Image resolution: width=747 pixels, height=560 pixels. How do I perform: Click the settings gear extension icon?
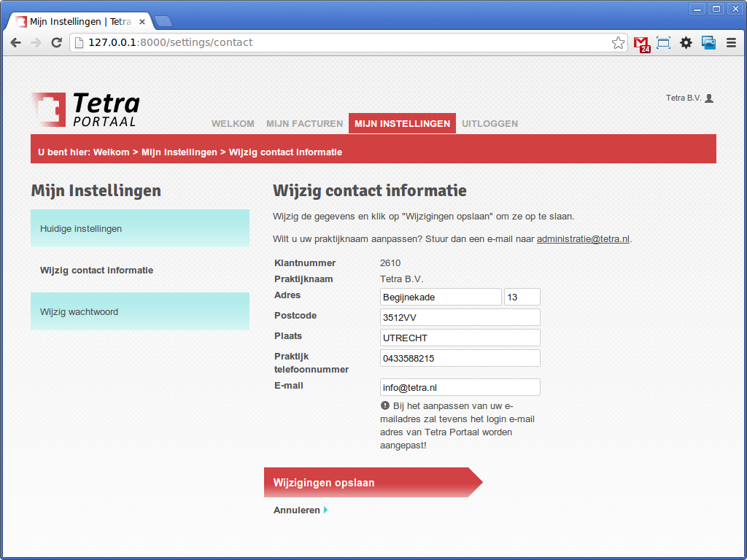click(686, 43)
